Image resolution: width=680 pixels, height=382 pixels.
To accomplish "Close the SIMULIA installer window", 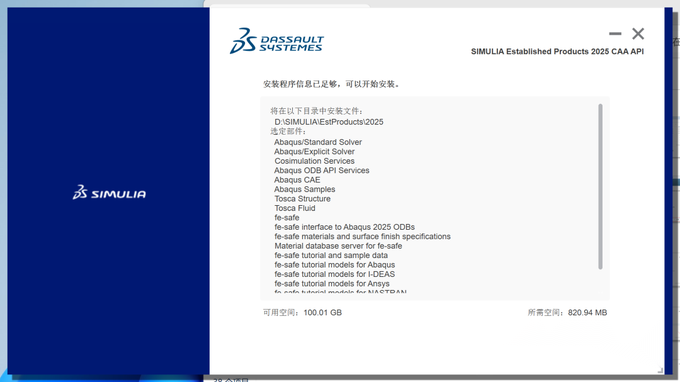I will point(638,33).
